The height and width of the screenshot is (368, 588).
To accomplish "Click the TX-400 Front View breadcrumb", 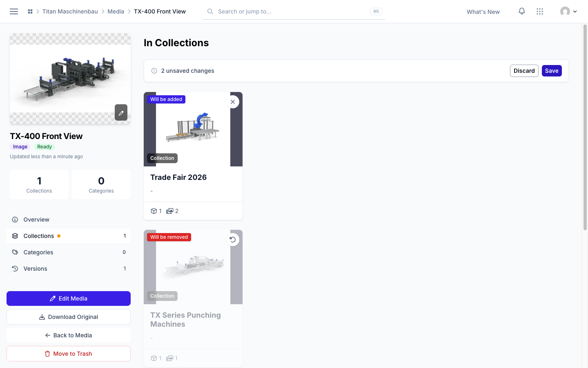I will click(x=160, y=11).
